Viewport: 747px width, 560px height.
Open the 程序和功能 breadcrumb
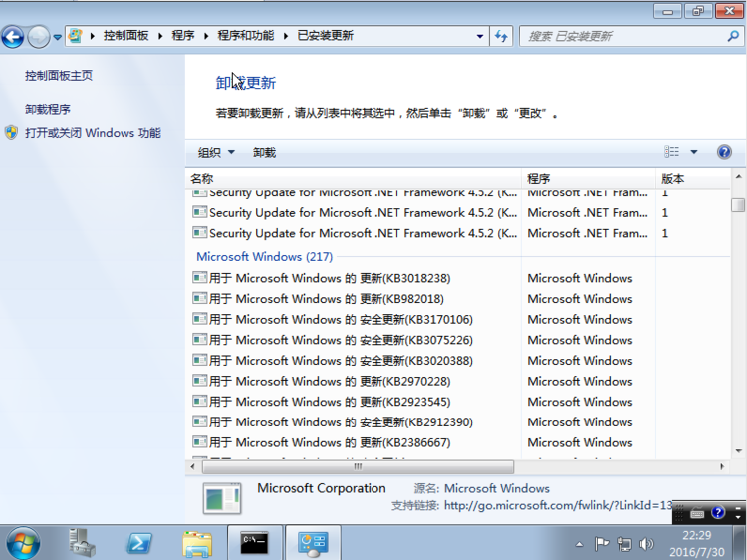(x=246, y=35)
